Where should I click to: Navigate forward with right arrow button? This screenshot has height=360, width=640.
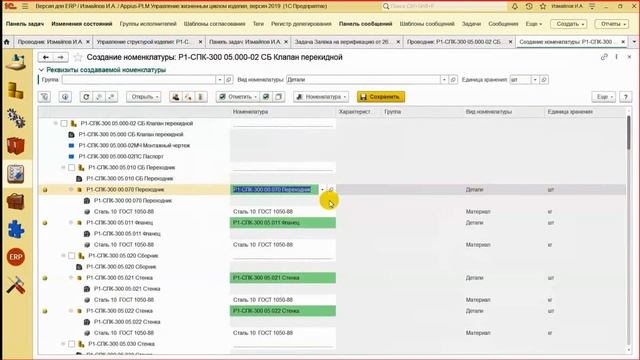pyautogui.click(x=60, y=57)
